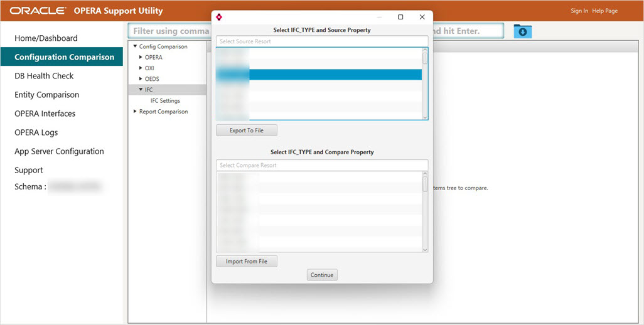The image size is (644, 325).
Task: Collapse the Config Comparison tree node
Action: click(x=135, y=46)
